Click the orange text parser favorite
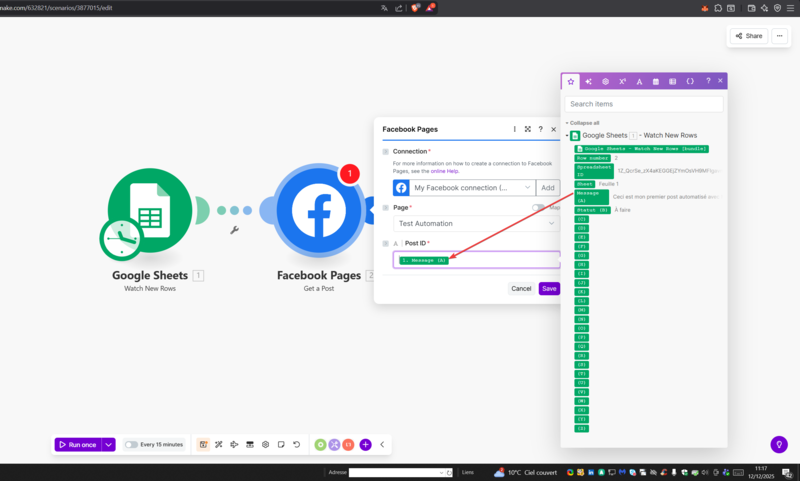Viewport: 800px width, 481px height. pos(348,445)
